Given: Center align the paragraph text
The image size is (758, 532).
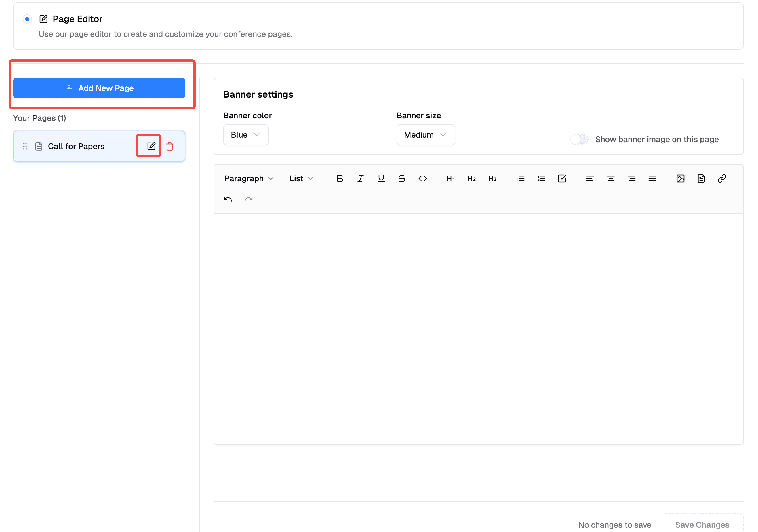Looking at the screenshot, I should pyautogui.click(x=611, y=178).
